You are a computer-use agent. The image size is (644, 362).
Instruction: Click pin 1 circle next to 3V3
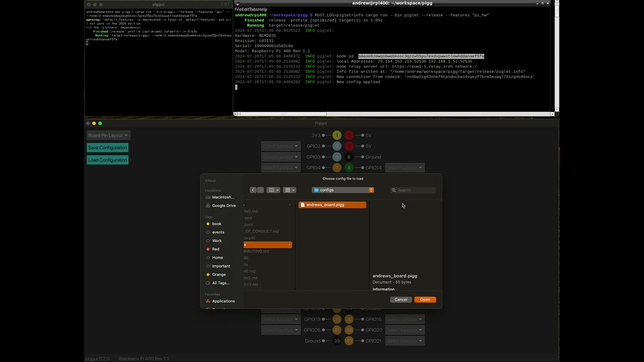tap(337, 135)
